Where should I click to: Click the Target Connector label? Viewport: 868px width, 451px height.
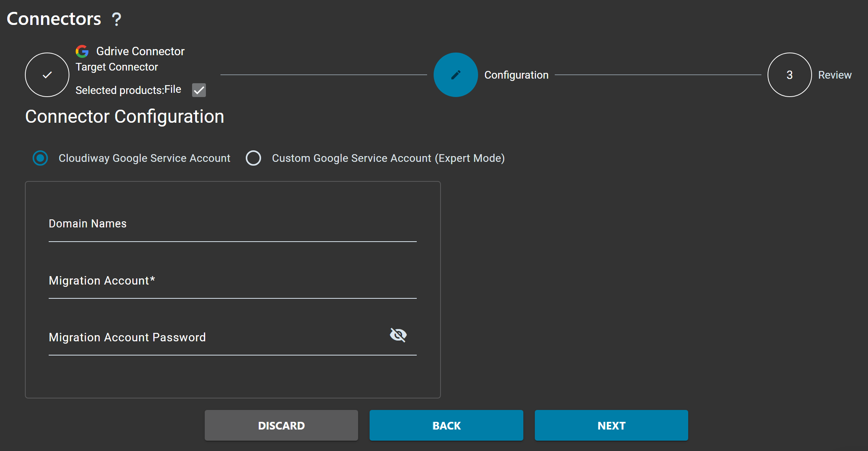click(117, 67)
